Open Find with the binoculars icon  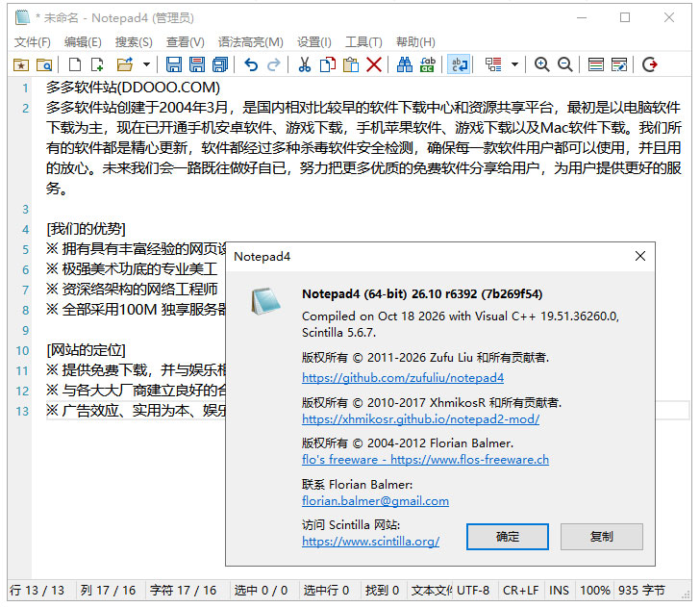[405, 64]
